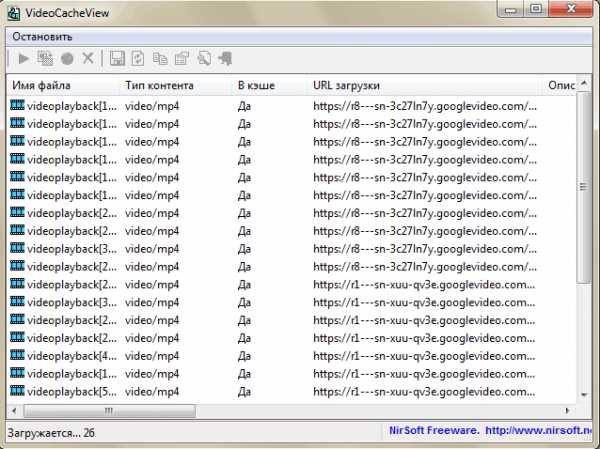Click film icon of videoplayback[3... r1 row
The height and width of the screenshot is (449, 600).
pos(17,302)
